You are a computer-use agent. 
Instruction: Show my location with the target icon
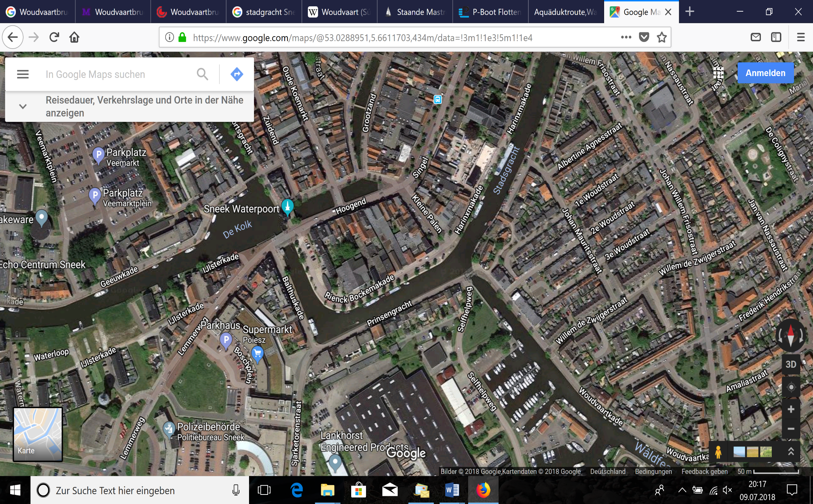click(791, 387)
